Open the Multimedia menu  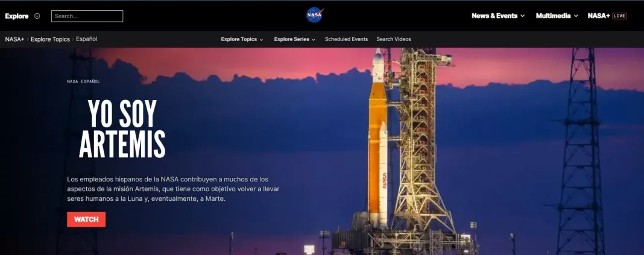553,16
